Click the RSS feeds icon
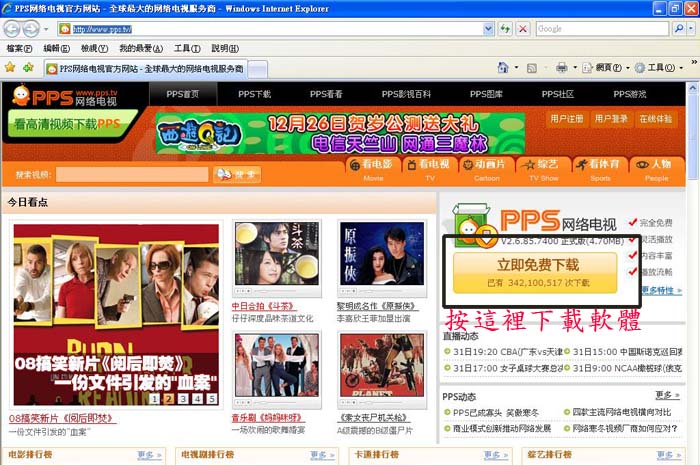 (x=531, y=68)
